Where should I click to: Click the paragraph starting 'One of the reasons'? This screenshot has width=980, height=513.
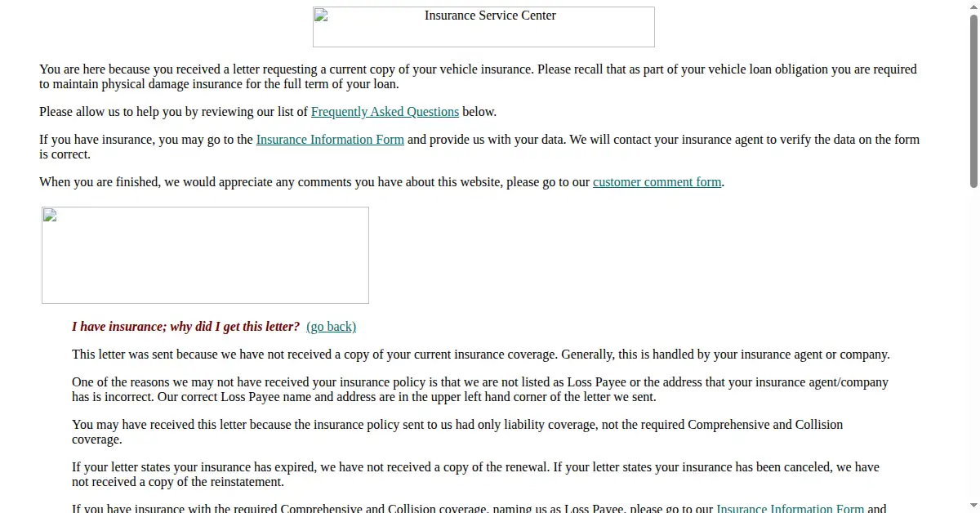[480, 390]
